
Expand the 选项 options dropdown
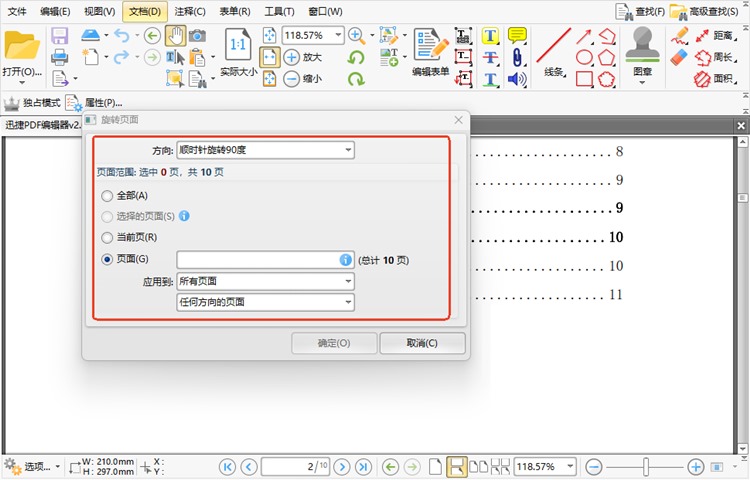[57, 466]
